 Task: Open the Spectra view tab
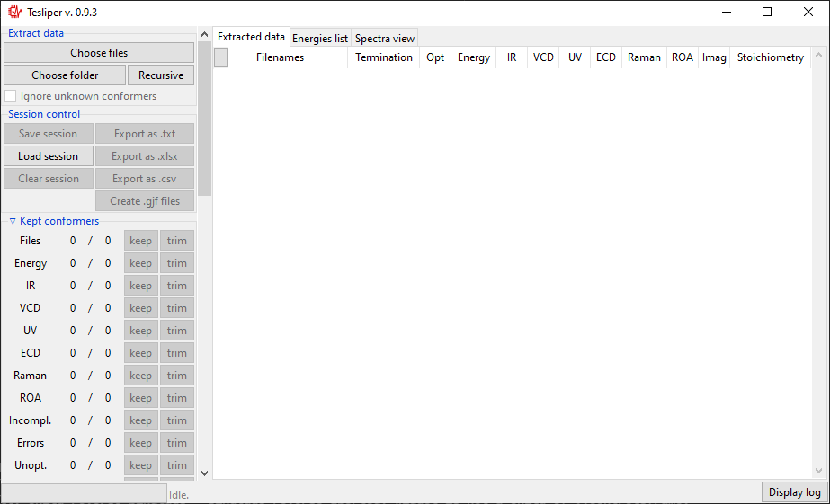pos(384,38)
